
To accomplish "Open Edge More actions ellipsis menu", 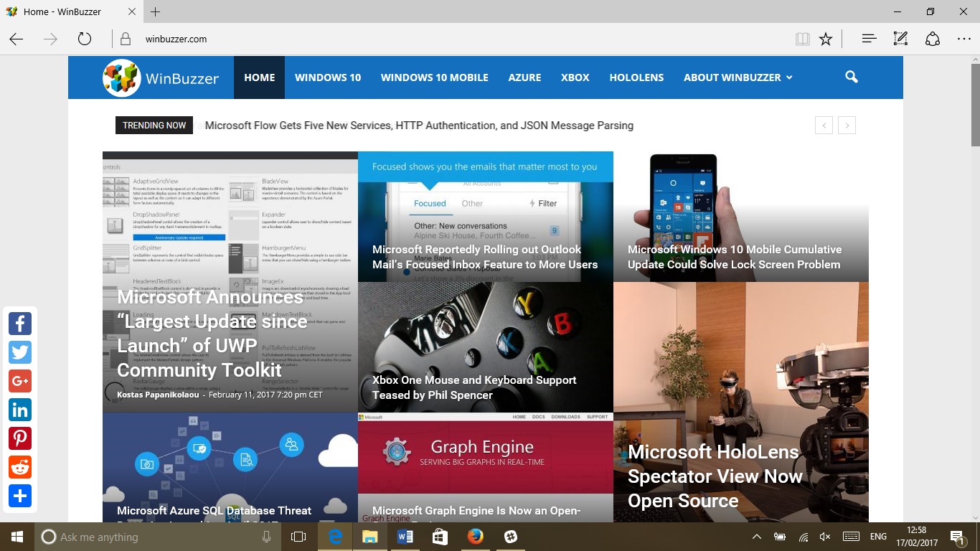I will (963, 39).
